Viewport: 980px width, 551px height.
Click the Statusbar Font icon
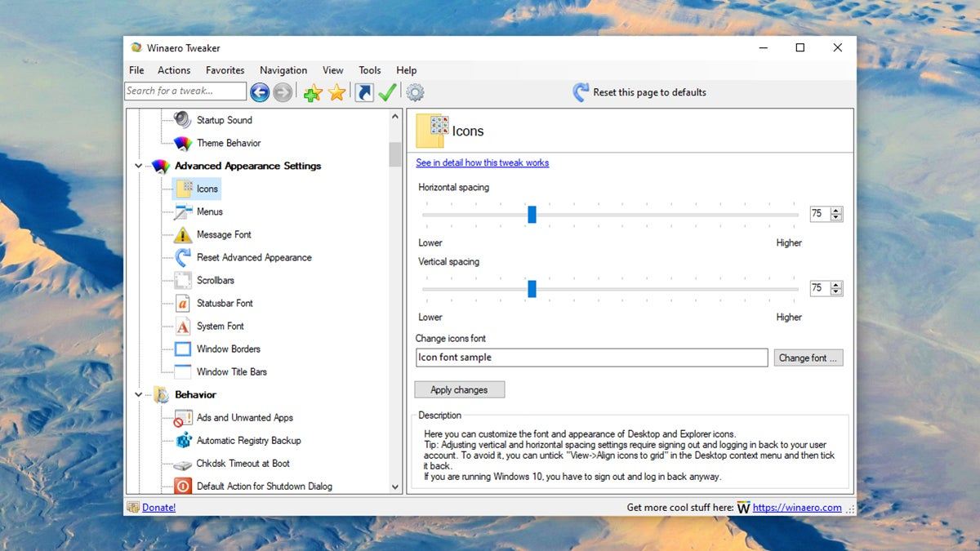[183, 303]
